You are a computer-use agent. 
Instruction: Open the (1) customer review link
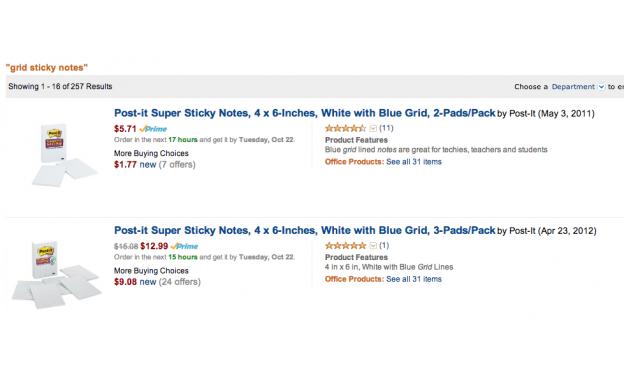pos(384,246)
